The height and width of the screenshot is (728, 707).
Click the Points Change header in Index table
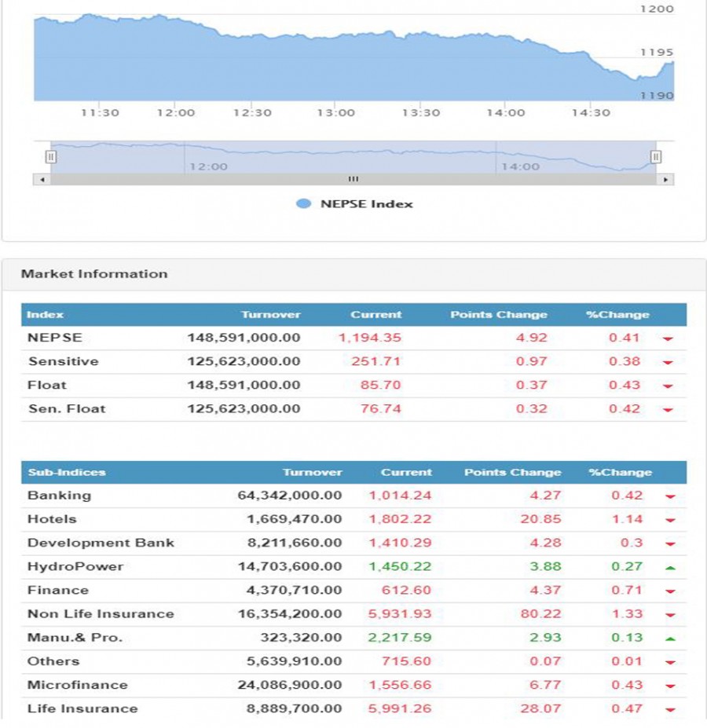click(498, 315)
